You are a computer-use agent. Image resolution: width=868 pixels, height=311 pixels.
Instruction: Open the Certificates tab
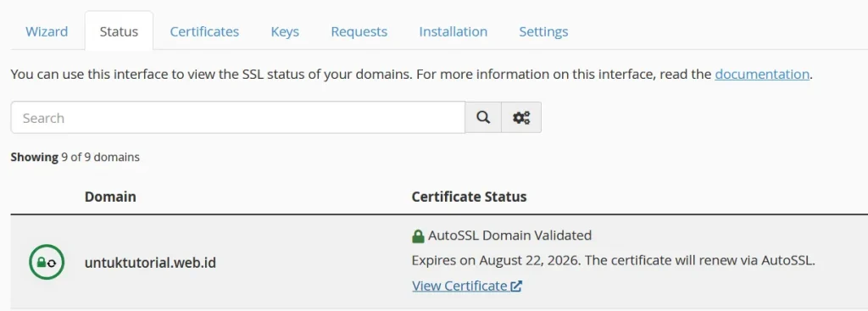(x=204, y=31)
